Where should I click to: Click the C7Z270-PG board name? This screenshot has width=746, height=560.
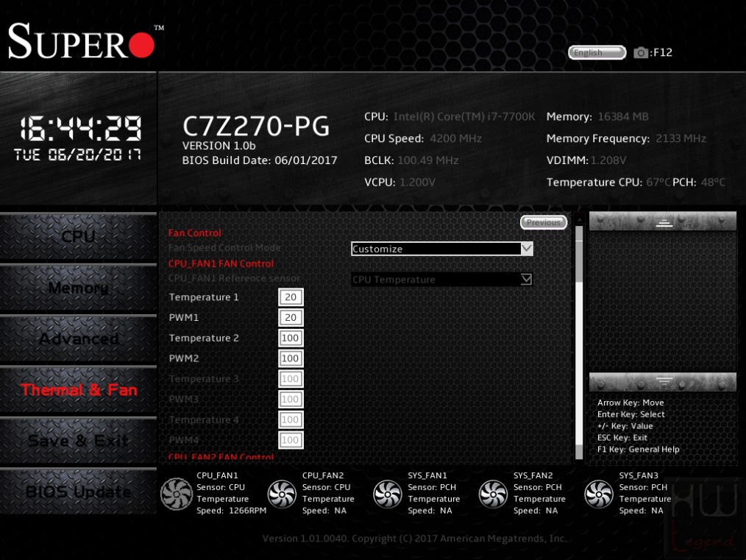[256, 126]
